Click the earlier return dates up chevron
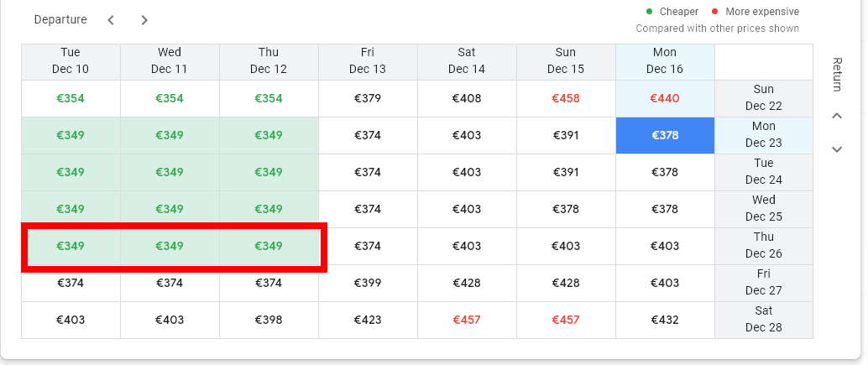 pos(836,117)
